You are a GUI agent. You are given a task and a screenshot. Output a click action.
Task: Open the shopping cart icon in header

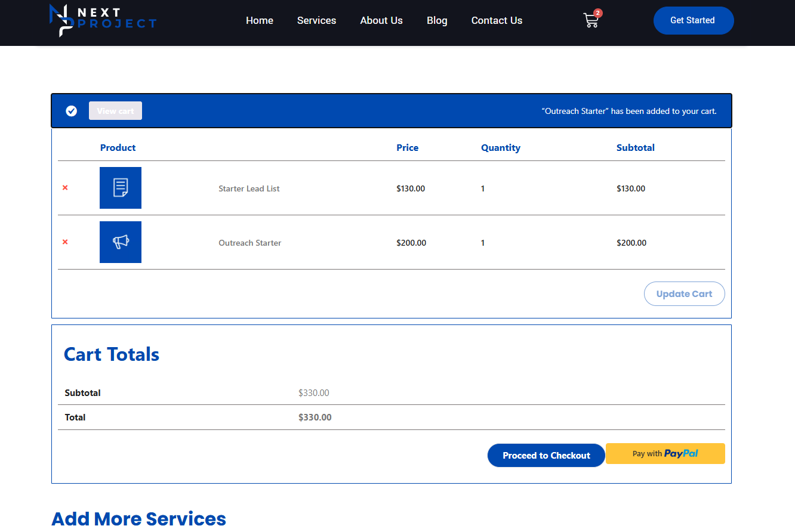coord(590,21)
